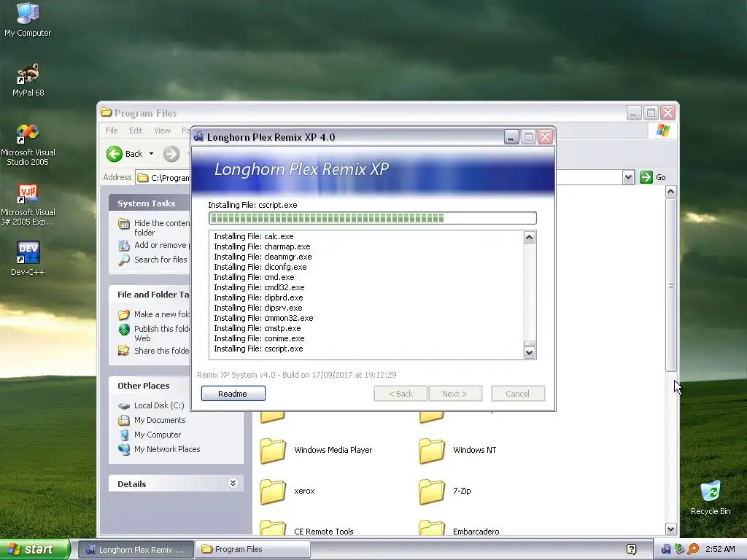Click the Explorer vertical scrollbar thumb
The height and width of the screenshot is (560, 747).
[x=671, y=285]
